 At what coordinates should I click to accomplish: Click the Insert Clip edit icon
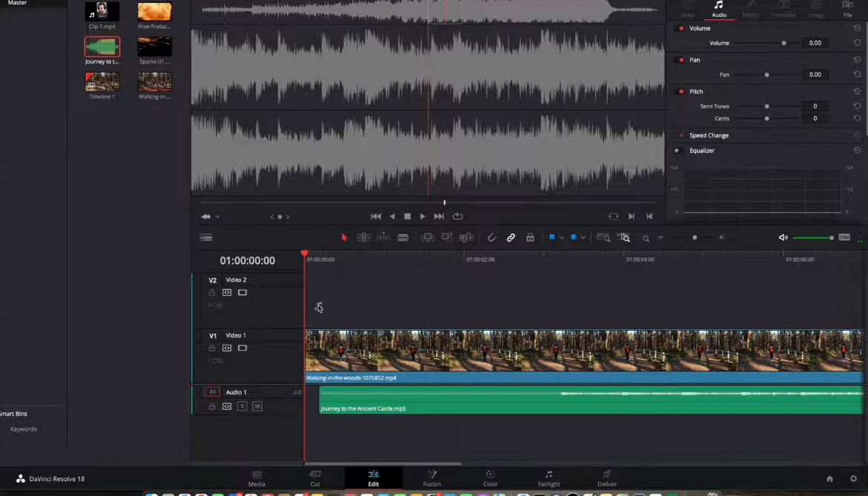tap(428, 237)
